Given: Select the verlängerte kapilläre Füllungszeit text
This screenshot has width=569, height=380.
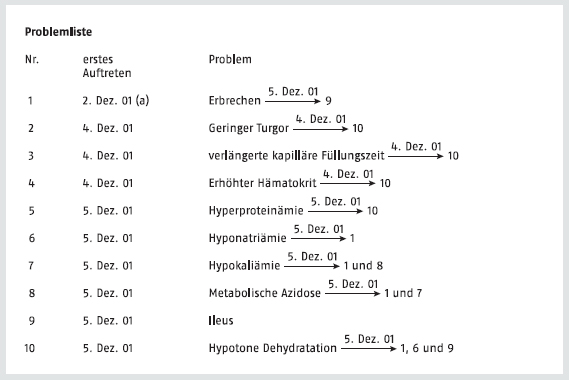Looking at the screenshot, I should 296,156.
